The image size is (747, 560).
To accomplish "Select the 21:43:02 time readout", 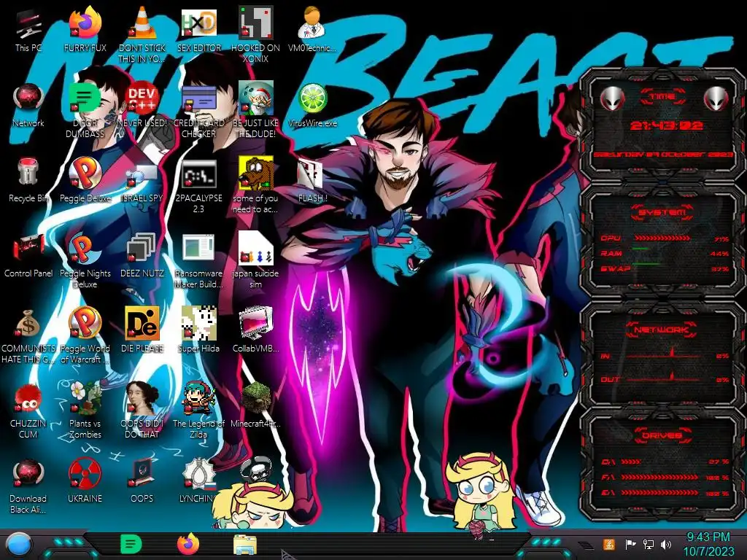I will (667, 125).
